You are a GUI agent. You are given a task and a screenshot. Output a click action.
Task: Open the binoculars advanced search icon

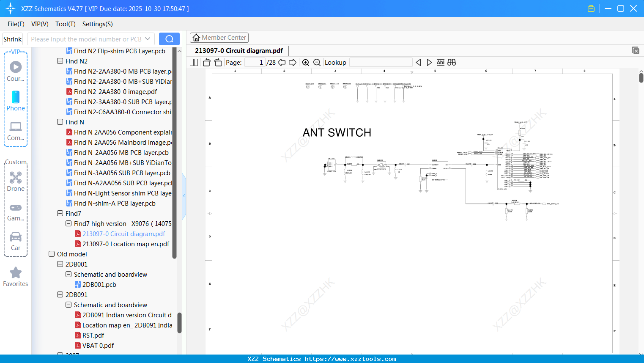451,62
